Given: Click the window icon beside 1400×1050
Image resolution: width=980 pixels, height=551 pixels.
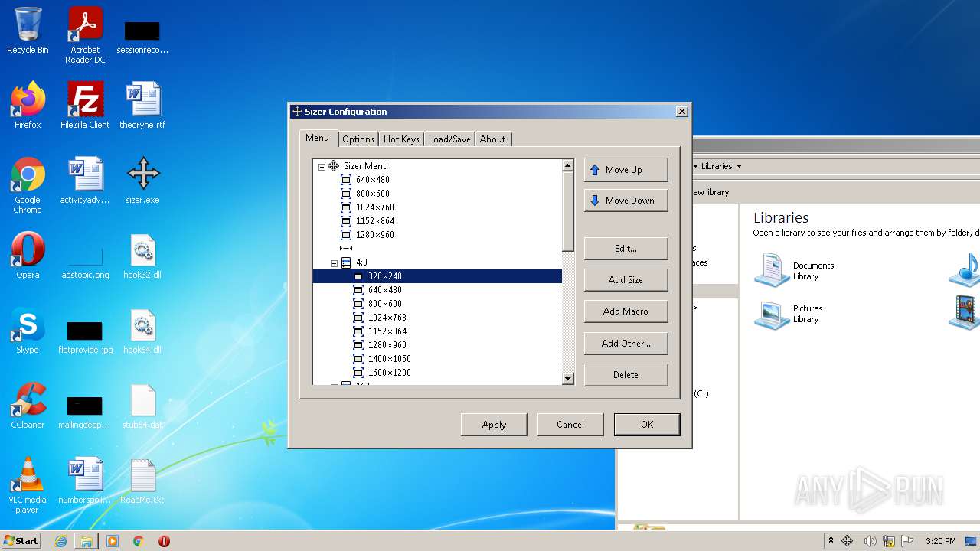Looking at the screenshot, I should (358, 359).
